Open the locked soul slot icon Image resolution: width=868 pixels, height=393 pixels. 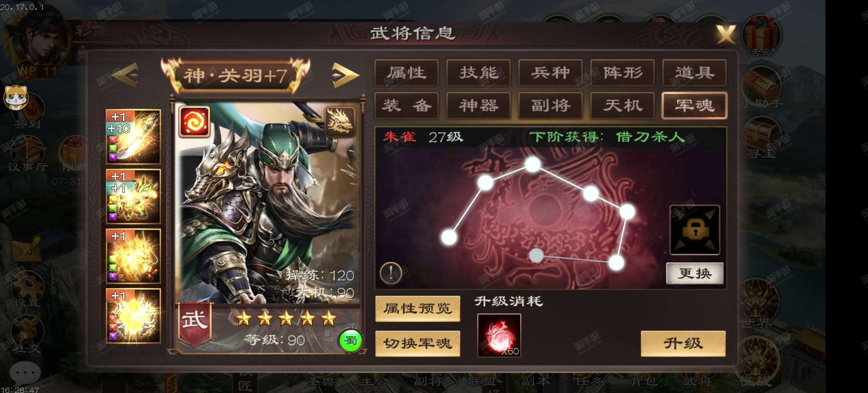click(x=695, y=230)
